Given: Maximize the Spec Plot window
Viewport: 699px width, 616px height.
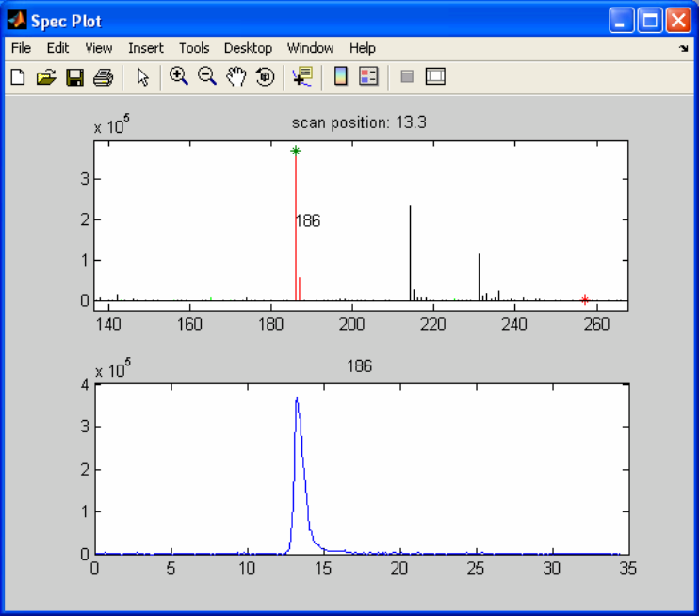Looking at the screenshot, I should pyautogui.click(x=649, y=21).
